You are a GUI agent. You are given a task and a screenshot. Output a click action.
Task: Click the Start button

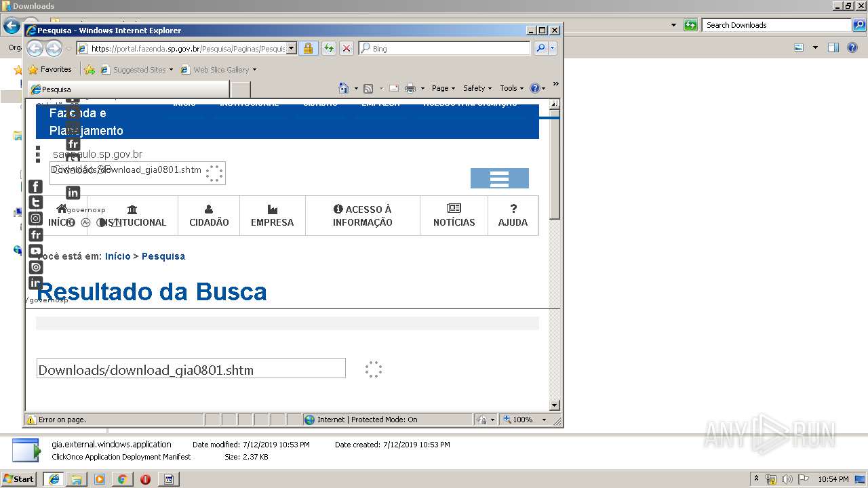[19, 479]
